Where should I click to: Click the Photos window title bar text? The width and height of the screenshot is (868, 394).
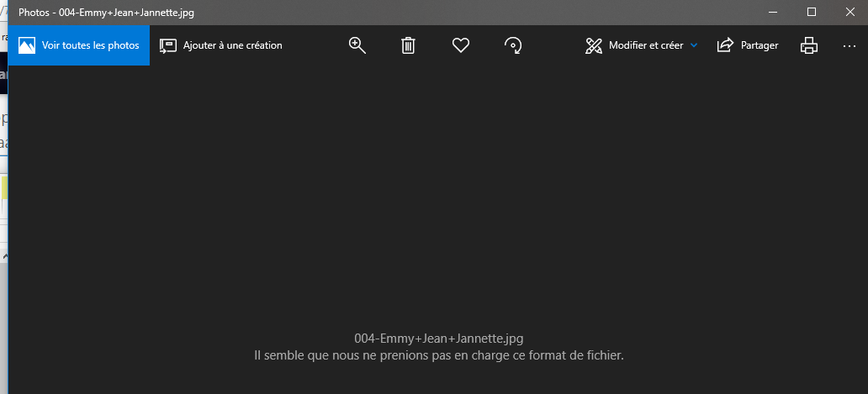[x=106, y=12]
